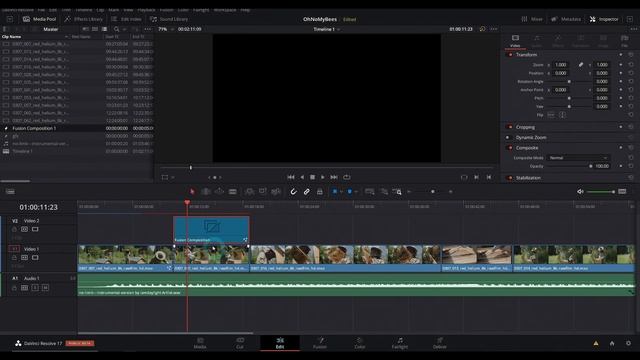Toggle the Dynamic Zoom enable switch
Image resolution: width=640 pixels, height=360 pixels.
coord(508,138)
